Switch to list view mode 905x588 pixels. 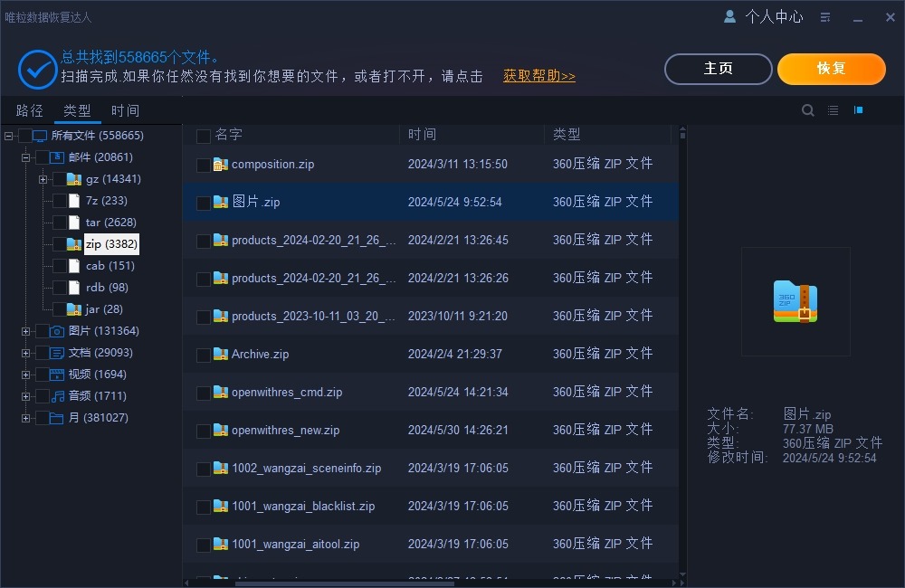[833, 109]
